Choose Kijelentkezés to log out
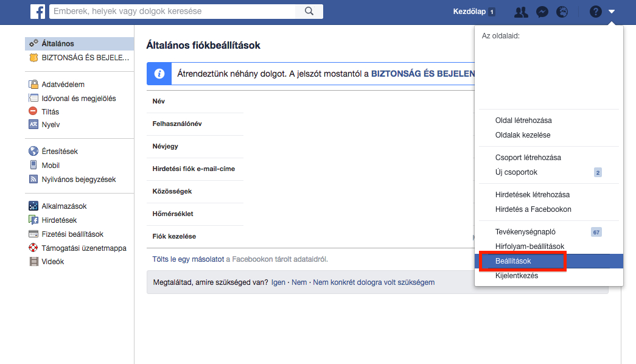The width and height of the screenshot is (636, 364). click(516, 276)
